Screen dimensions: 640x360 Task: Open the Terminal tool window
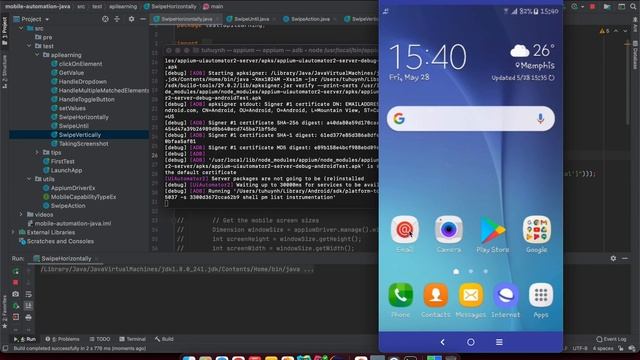(x=132, y=339)
